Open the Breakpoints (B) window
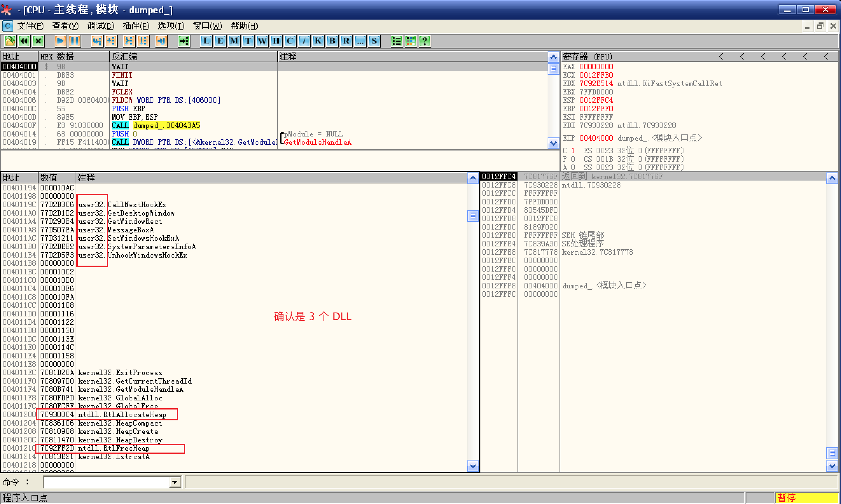Image resolution: width=841 pixels, height=504 pixels. (x=332, y=41)
